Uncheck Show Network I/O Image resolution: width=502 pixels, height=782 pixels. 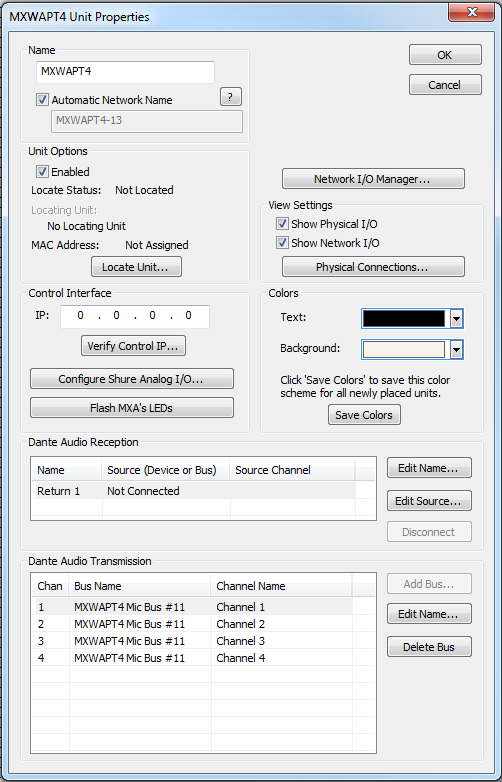coord(283,243)
